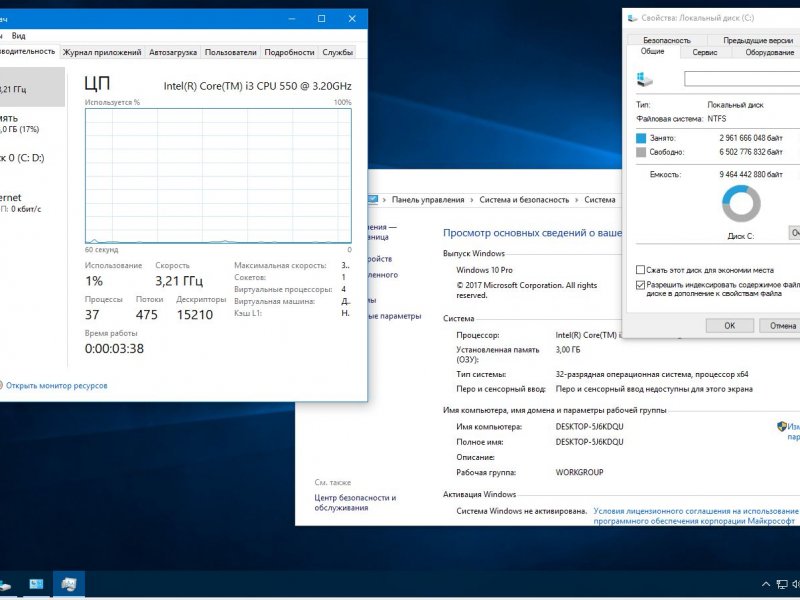Viewport: 800px width, 600px height.
Task: Switch to the Службы tab
Action: click(x=337, y=52)
